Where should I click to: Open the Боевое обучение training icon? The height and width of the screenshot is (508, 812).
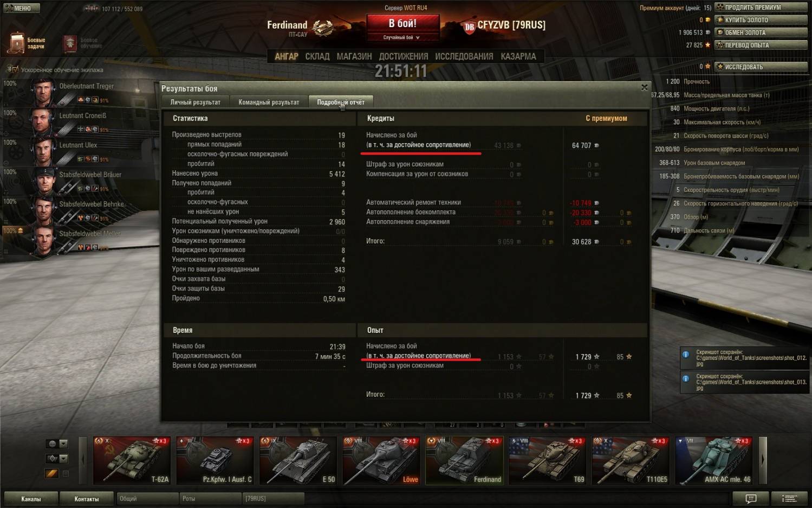(70, 43)
